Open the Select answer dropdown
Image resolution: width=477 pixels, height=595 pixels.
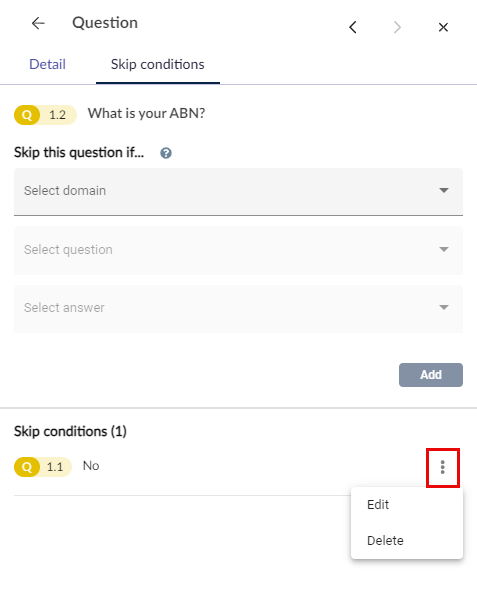pos(238,309)
